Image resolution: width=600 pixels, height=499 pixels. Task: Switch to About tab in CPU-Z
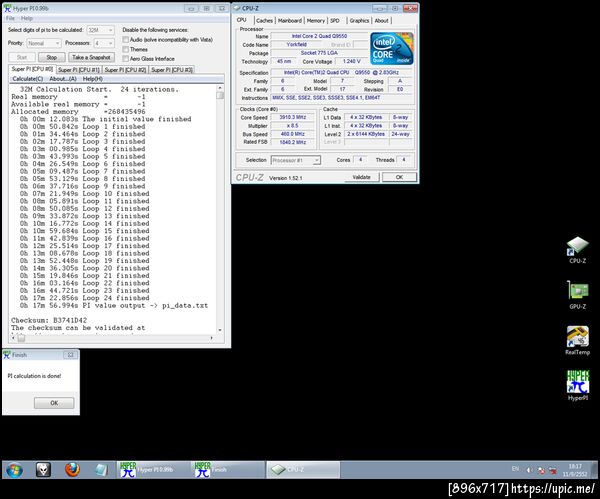pos(382,21)
